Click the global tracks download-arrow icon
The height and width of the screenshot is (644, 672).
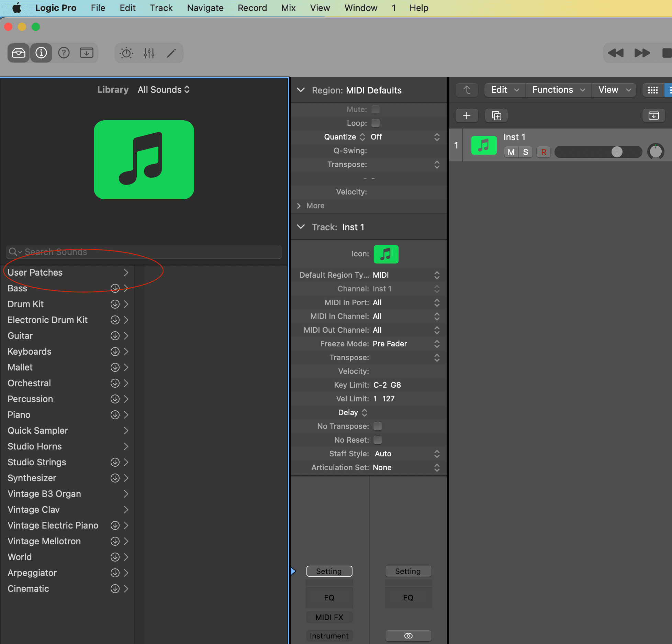[653, 116]
